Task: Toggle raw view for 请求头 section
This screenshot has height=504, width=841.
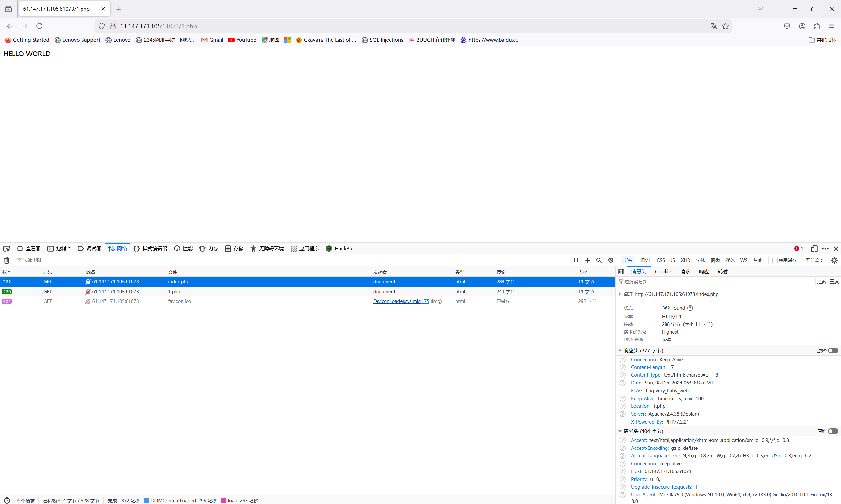Action: tap(832, 431)
